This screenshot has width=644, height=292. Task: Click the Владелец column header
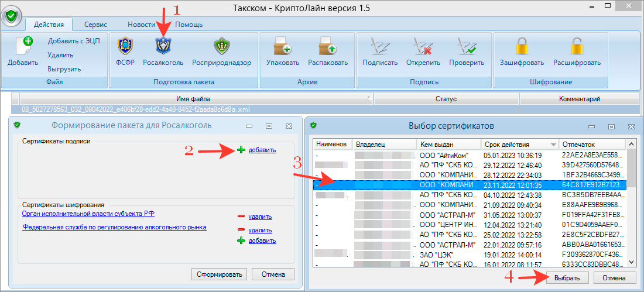[384, 145]
